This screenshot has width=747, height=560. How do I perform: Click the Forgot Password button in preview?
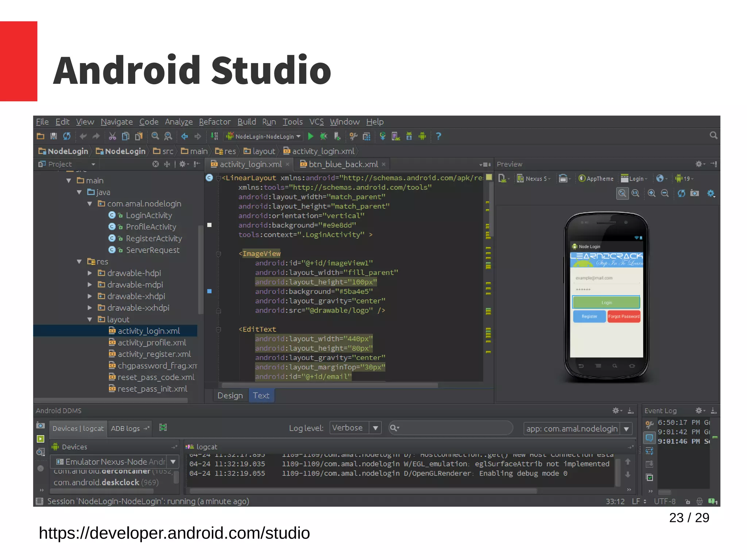[x=624, y=316]
